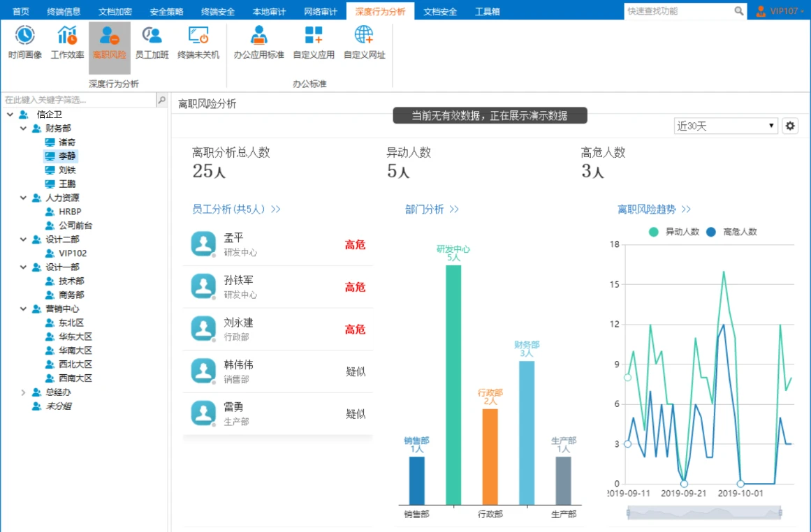Open 员工分析(共5人) details link
The height and width of the screenshot is (532, 811).
(236, 209)
